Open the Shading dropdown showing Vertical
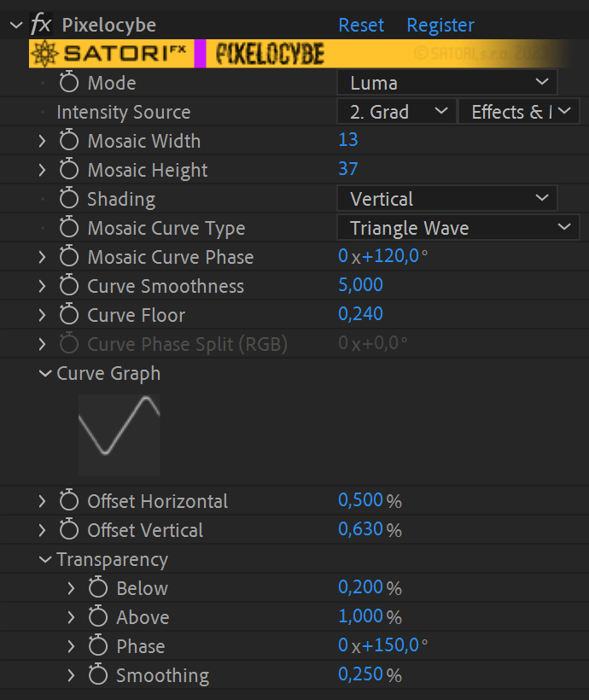Image resolution: width=589 pixels, height=700 pixels. pyautogui.click(x=447, y=199)
